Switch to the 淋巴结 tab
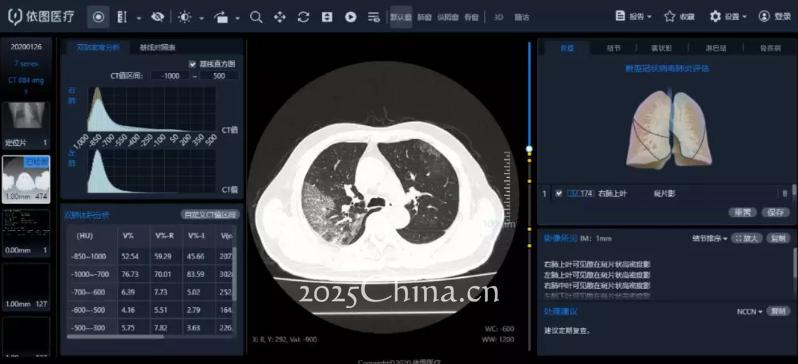The width and height of the screenshot is (798, 364). pyautogui.click(x=716, y=48)
